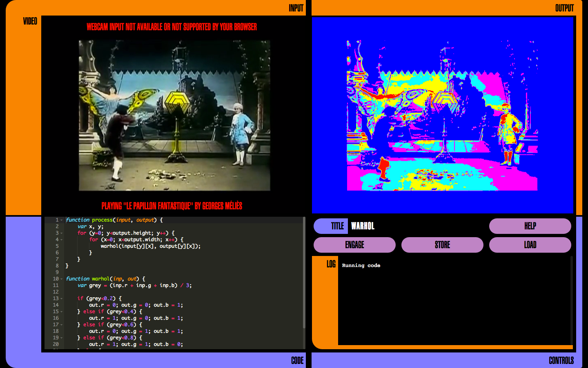Open the HELP panel
The width and height of the screenshot is (588, 368).
tap(530, 226)
